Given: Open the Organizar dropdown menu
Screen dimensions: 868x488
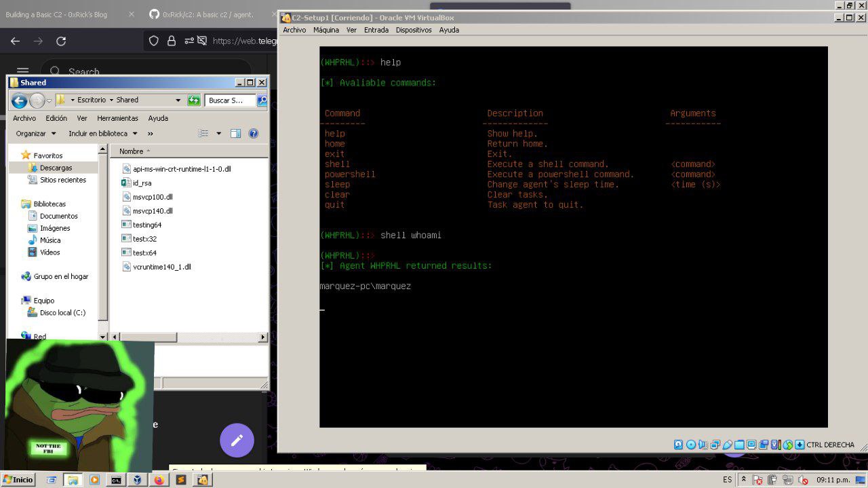Looking at the screenshot, I should click(x=36, y=134).
